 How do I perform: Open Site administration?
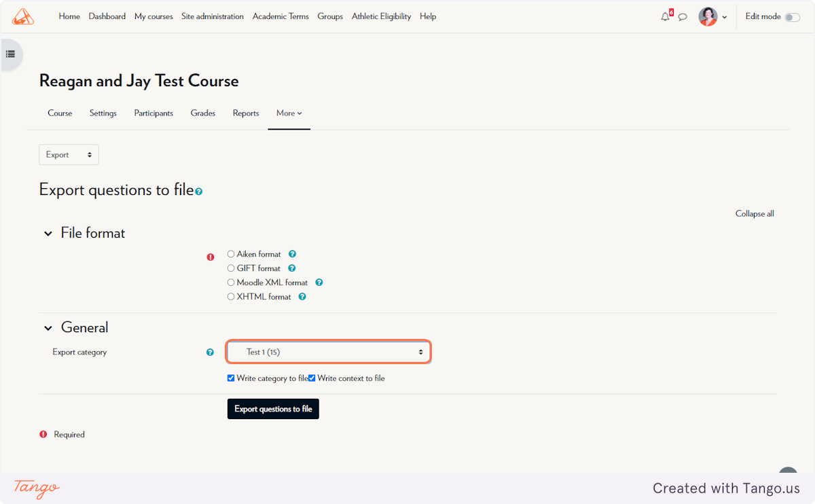pos(213,16)
